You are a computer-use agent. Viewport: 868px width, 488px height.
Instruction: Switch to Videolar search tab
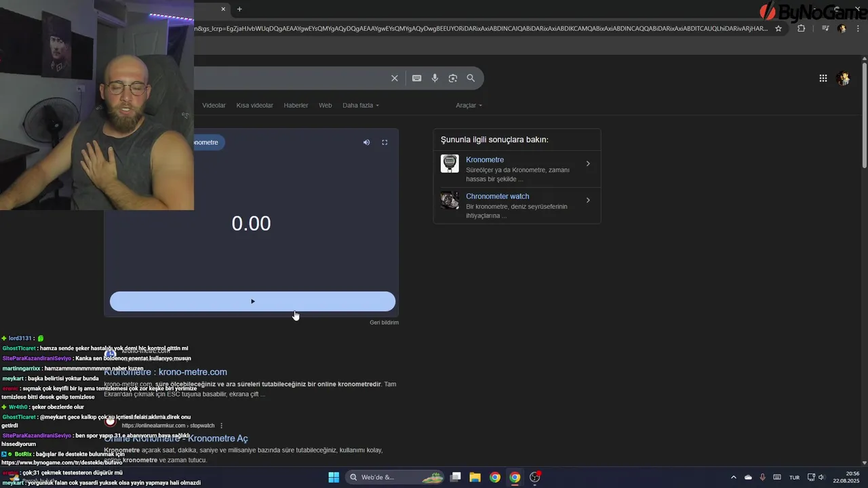point(214,105)
